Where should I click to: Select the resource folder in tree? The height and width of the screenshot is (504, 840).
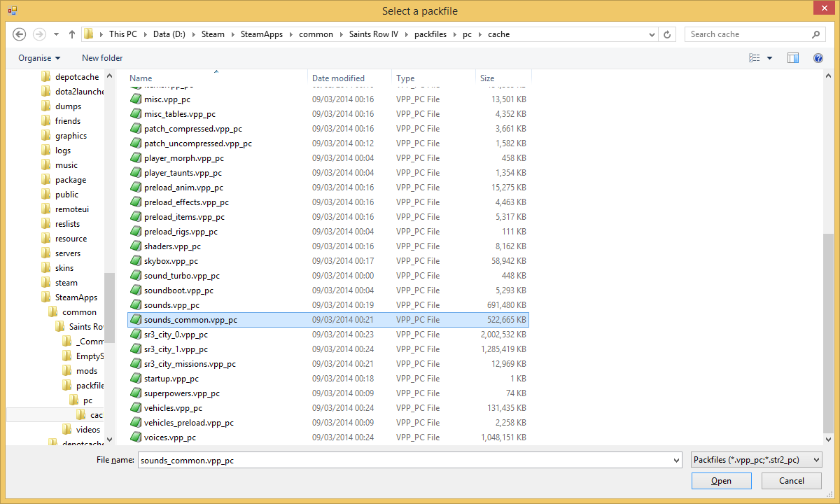click(71, 239)
